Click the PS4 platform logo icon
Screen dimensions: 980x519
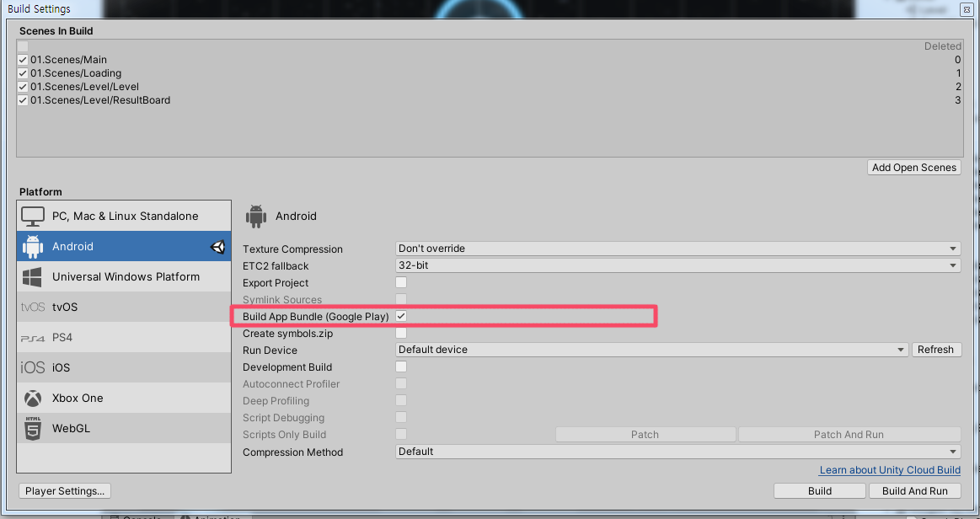(x=33, y=338)
